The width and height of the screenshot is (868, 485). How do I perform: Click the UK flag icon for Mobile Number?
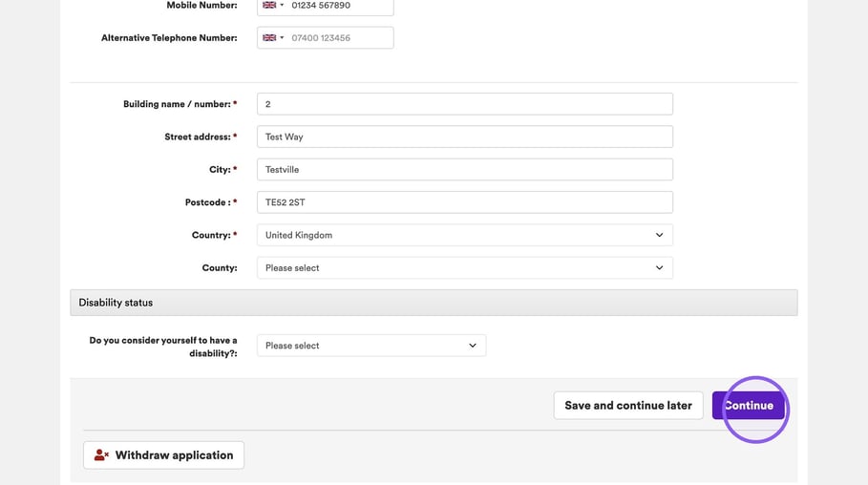tap(269, 5)
